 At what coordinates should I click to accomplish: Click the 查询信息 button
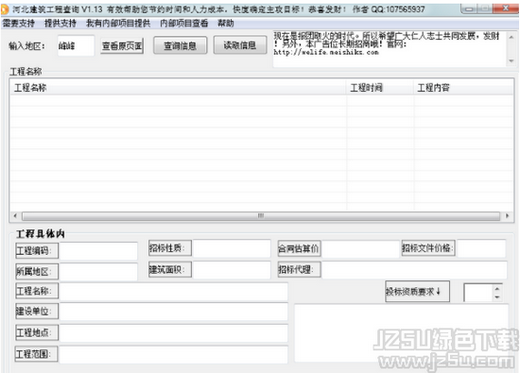[180, 45]
